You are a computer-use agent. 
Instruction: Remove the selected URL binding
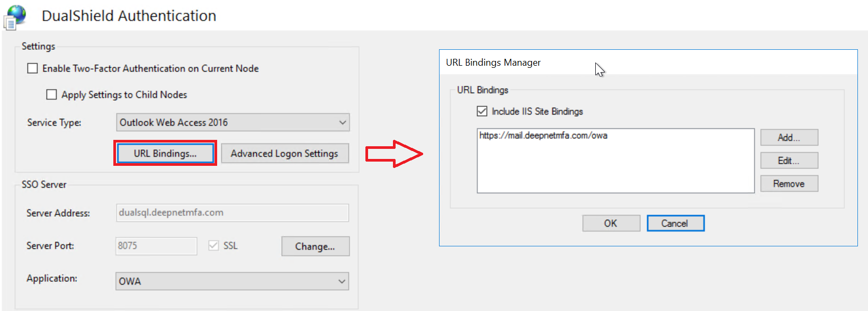pos(789,184)
